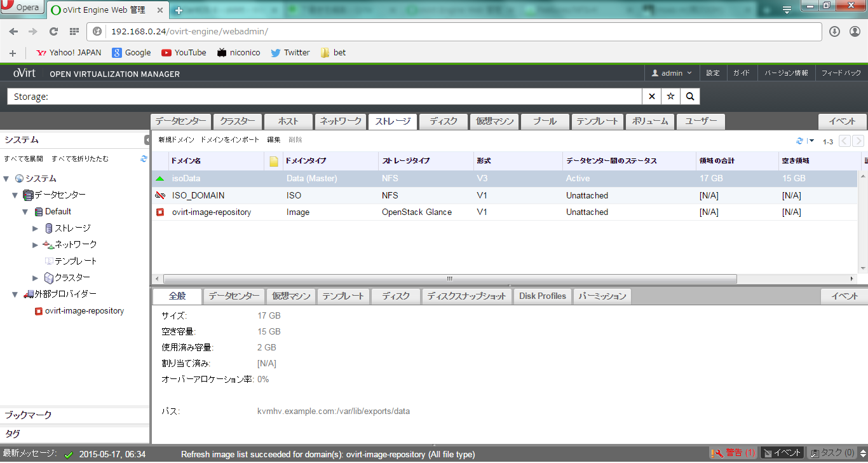Collapse the 外部プロバイダー tree node

coord(15,294)
